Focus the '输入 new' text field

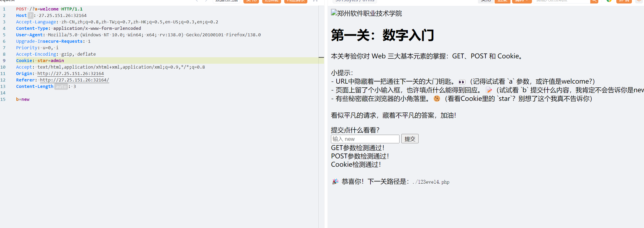[x=365, y=139]
